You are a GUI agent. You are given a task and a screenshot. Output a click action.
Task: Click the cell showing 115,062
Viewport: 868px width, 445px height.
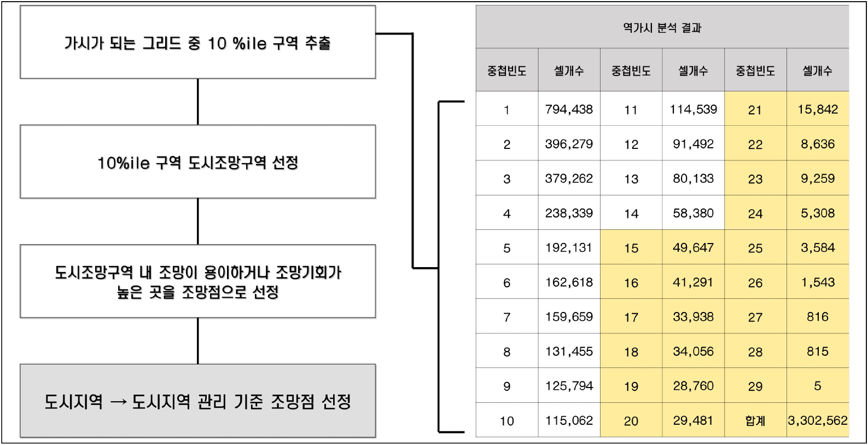569,420
